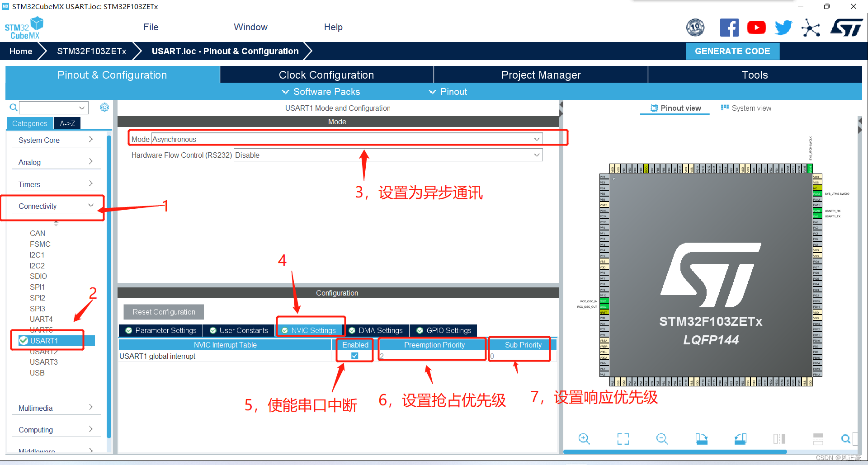Open the Help menu
The width and height of the screenshot is (868, 465).
(333, 27)
